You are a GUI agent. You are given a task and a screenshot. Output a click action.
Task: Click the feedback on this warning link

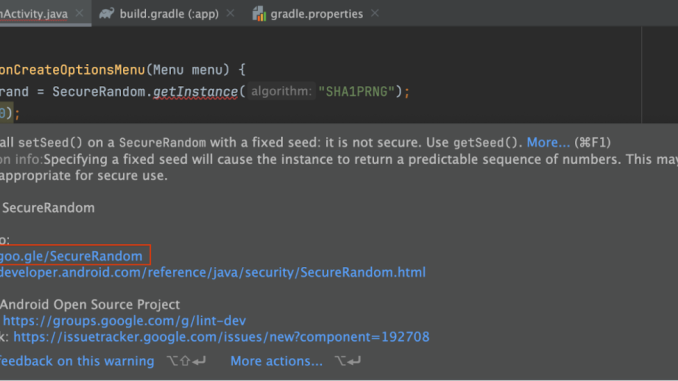coord(77,361)
